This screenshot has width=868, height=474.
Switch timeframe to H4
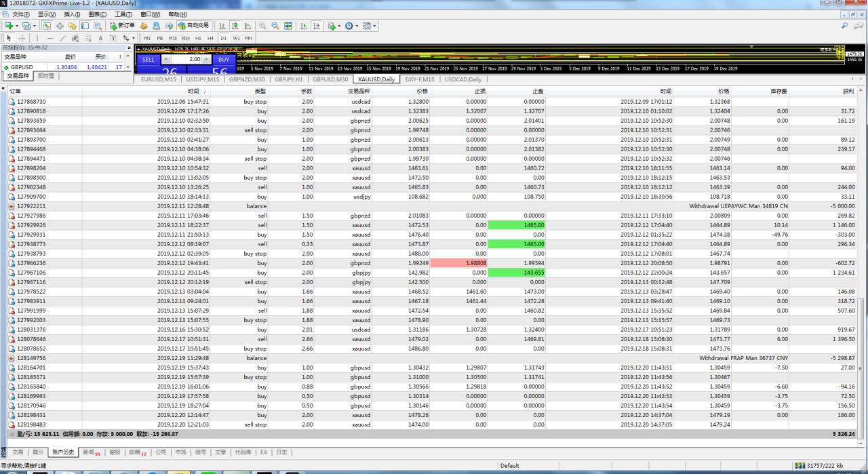(210, 38)
